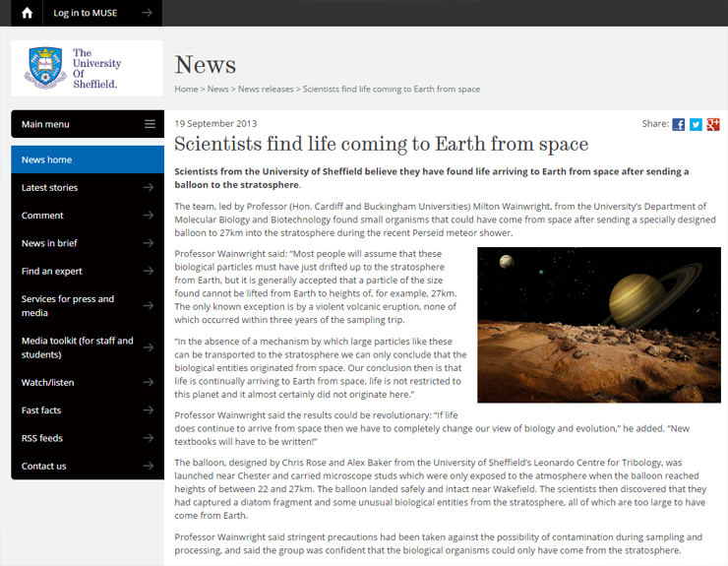Open Media toolkit for staff and students
Image resolution: width=728 pixels, height=566 pixels.
77,347
